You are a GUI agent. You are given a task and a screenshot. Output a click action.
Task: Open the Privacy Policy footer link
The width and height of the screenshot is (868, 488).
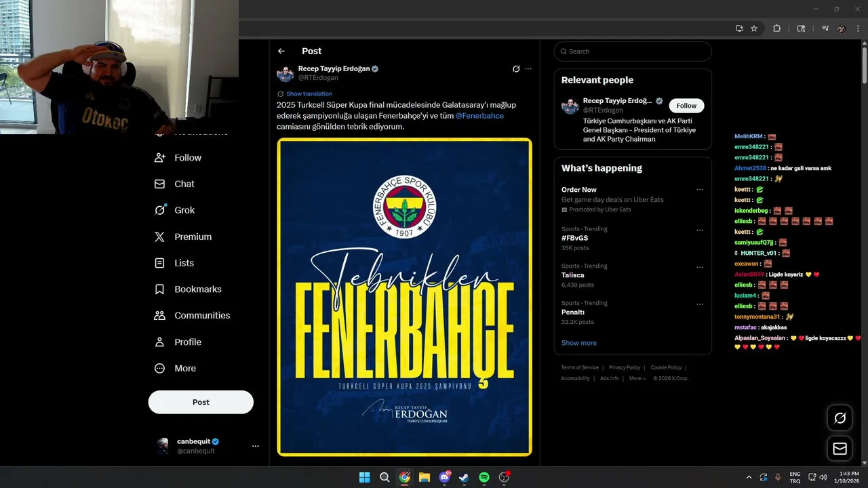tap(625, 367)
